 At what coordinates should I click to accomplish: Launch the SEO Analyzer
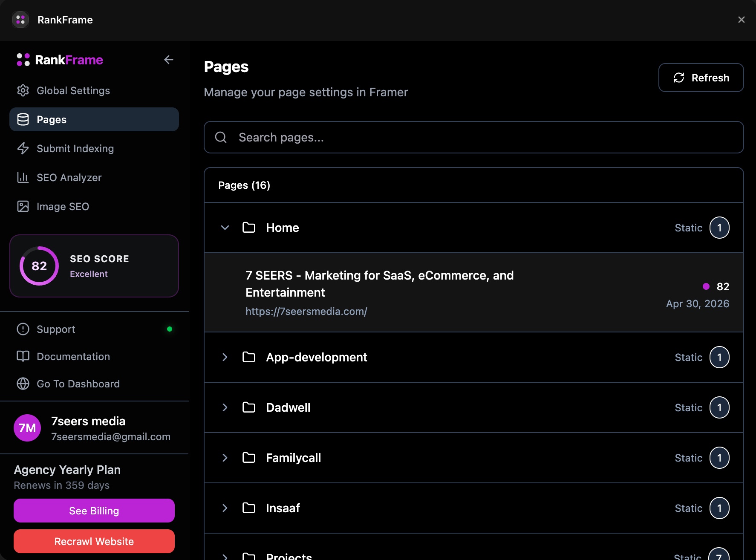click(x=23, y=177)
